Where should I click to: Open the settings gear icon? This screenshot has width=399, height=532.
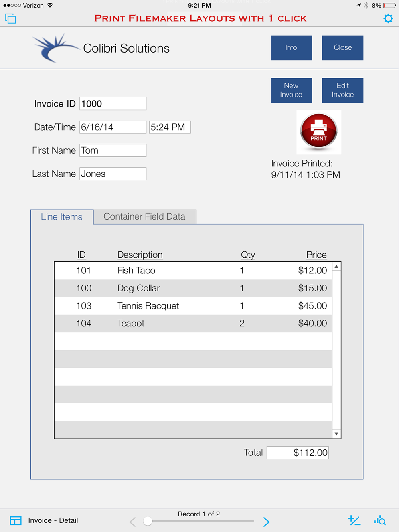coord(388,18)
